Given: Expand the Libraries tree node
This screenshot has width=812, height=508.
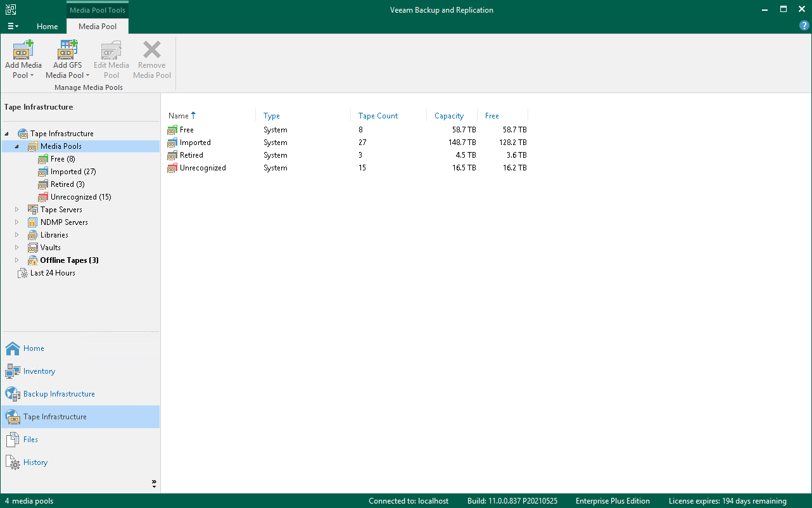Looking at the screenshot, I should 16,234.
